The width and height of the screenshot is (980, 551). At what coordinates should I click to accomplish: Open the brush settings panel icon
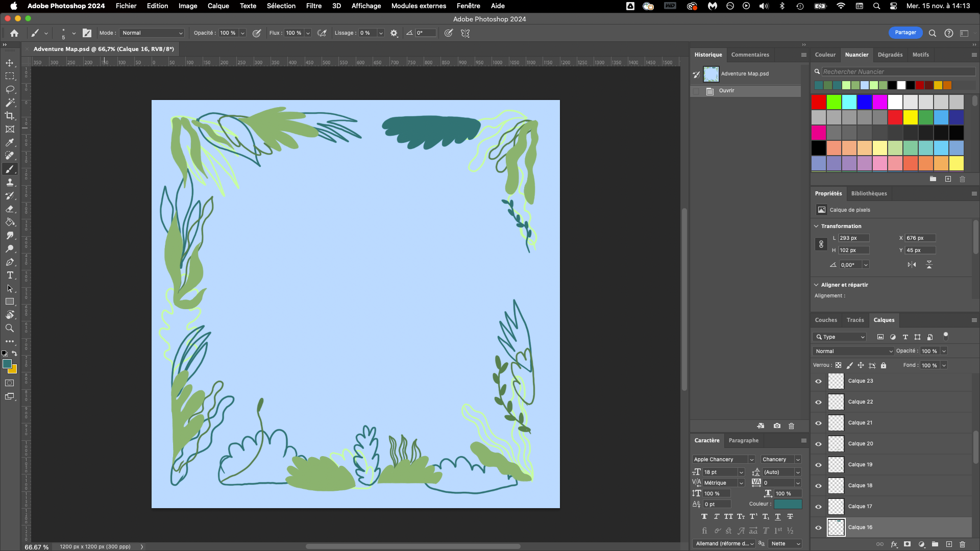(87, 33)
